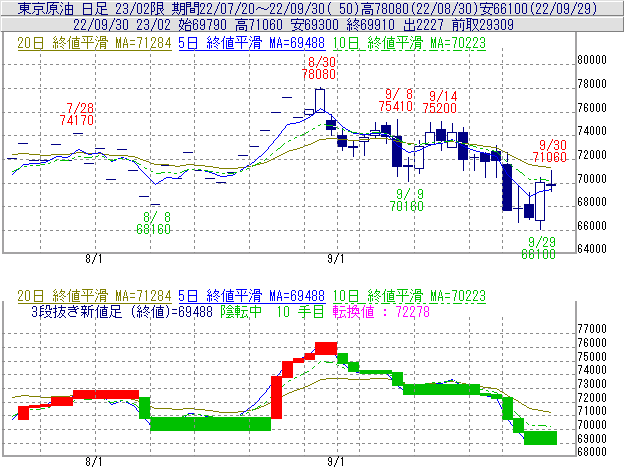Click the 68000 axis label on lower chart

click(592, 452)
